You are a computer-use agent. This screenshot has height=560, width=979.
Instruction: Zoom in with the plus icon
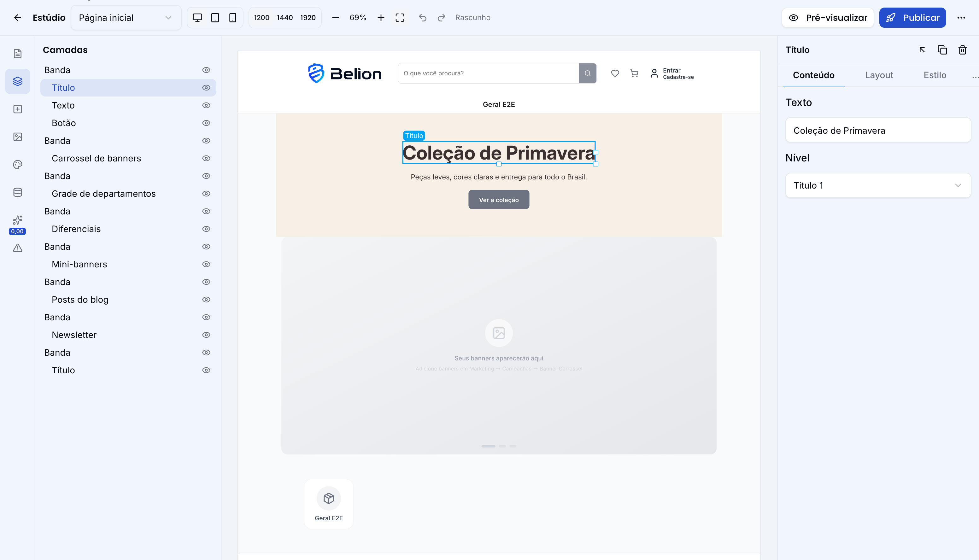381,18
